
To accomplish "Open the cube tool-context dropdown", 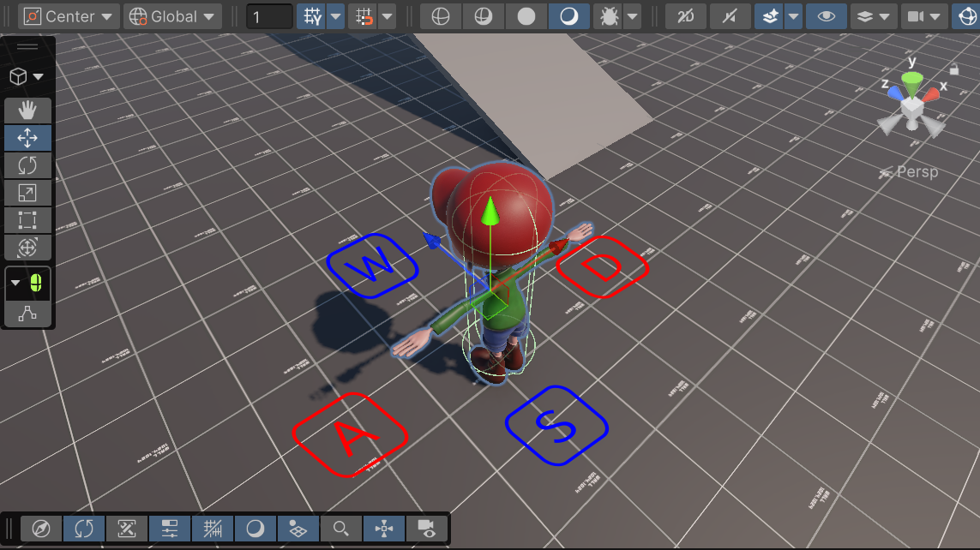I will pos(27,77).
